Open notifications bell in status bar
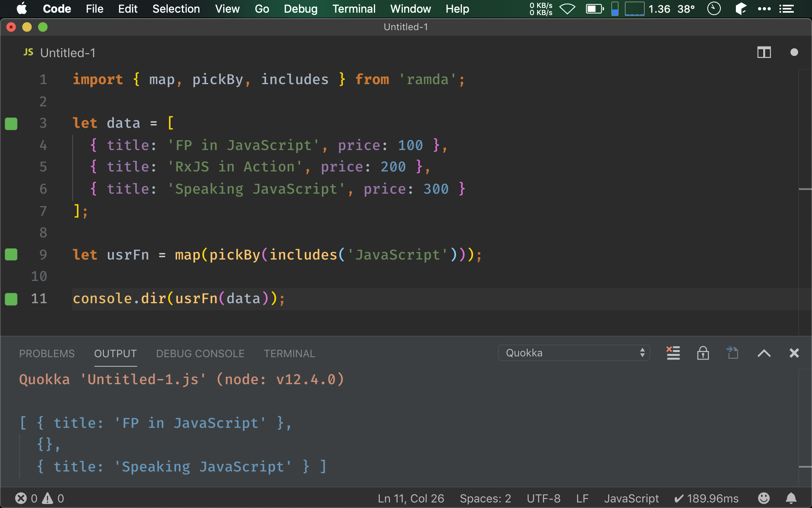Screen dimensions: 812x508 click(x=791, y=498)
